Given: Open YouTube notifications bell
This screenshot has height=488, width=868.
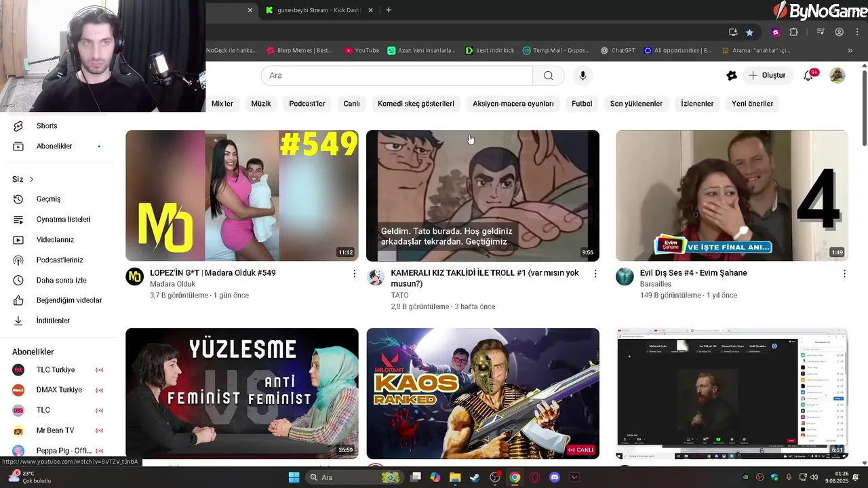Looking at the screenshot, I should click(x=808, y=75).
